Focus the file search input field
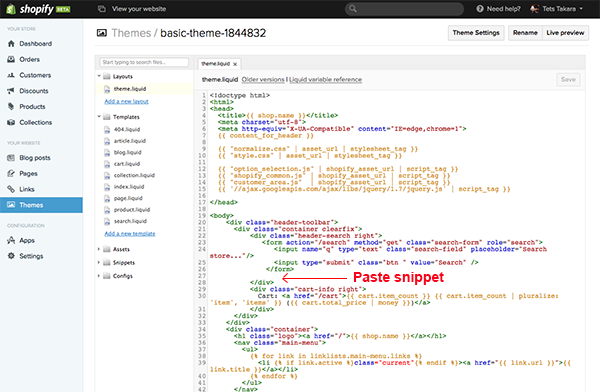 144,62
